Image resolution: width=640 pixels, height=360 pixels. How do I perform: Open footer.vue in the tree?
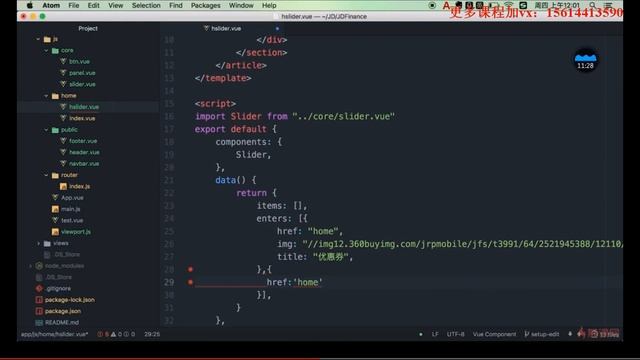tap(83, 141)
